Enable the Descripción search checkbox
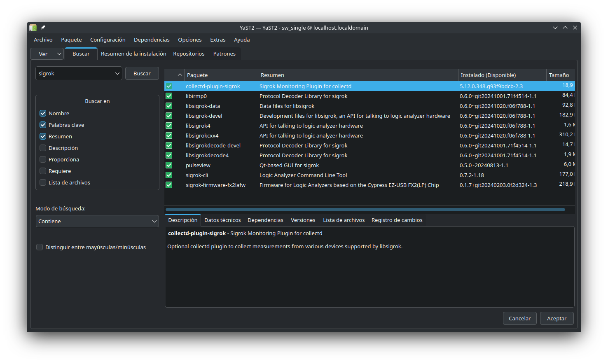 (x=43, y=148)
